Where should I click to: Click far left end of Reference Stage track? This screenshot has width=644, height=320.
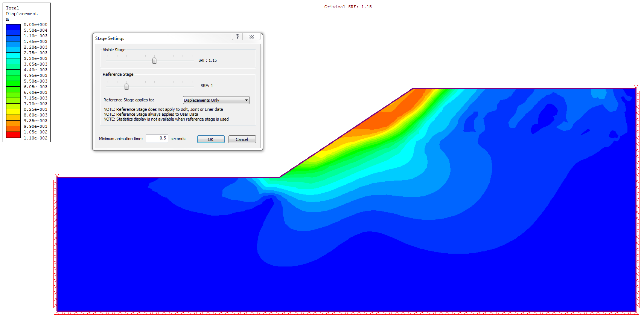pos(107,86)
